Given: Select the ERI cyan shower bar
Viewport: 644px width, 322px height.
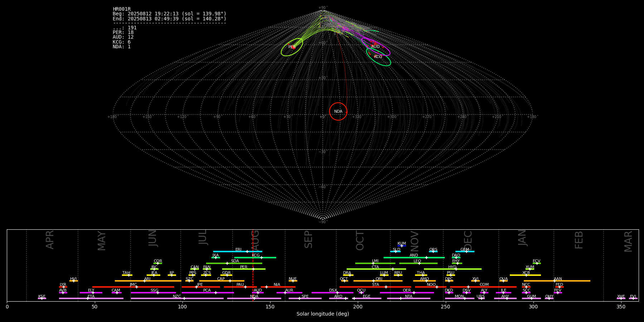Looking at the screenshot, I should [x=238, y=252].
